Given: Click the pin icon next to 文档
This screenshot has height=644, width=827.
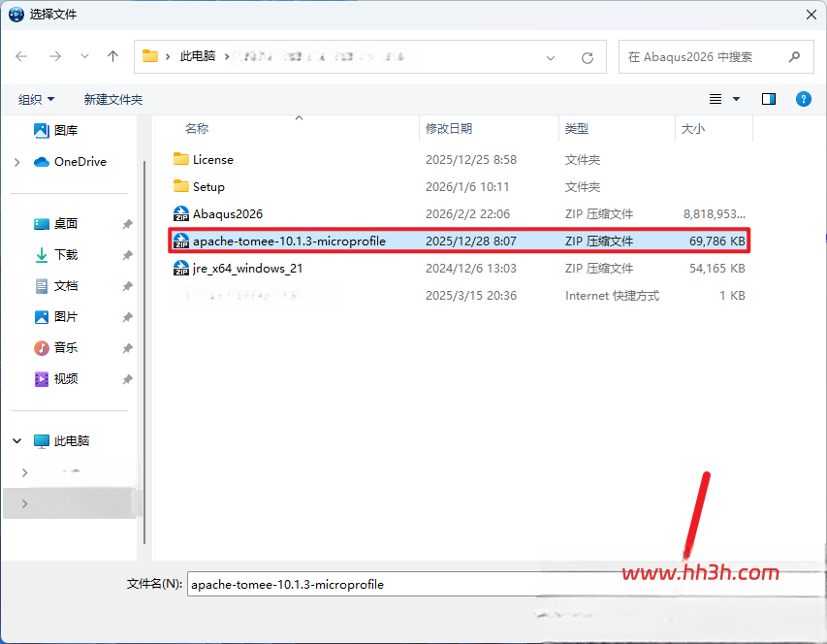Looking at the screenshot, I should coord(127,286).
